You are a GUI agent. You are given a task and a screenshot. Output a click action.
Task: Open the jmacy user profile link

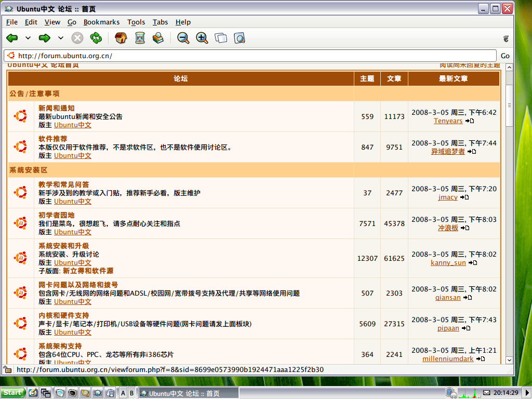[448, 197]
